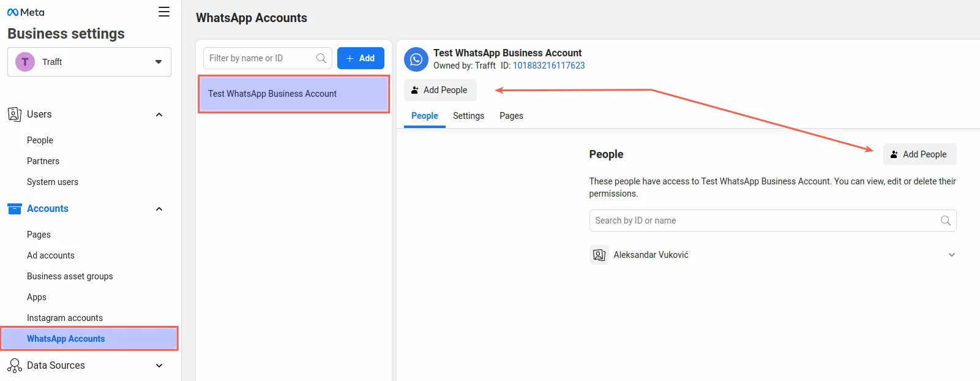Viewport: 980px width, 381px height.
Task: Click the Accounts folder icon
Action: pyautogui.click(x=15, y=209)
